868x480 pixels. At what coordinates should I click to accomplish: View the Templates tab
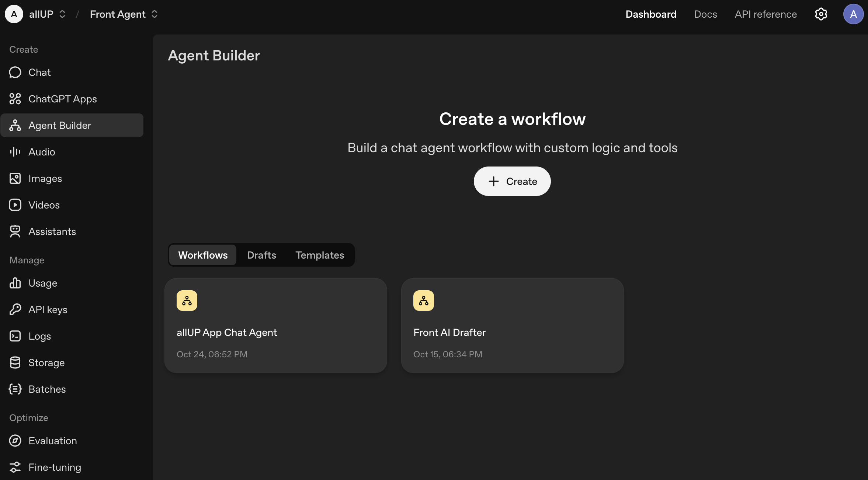[x=319, y=255]
